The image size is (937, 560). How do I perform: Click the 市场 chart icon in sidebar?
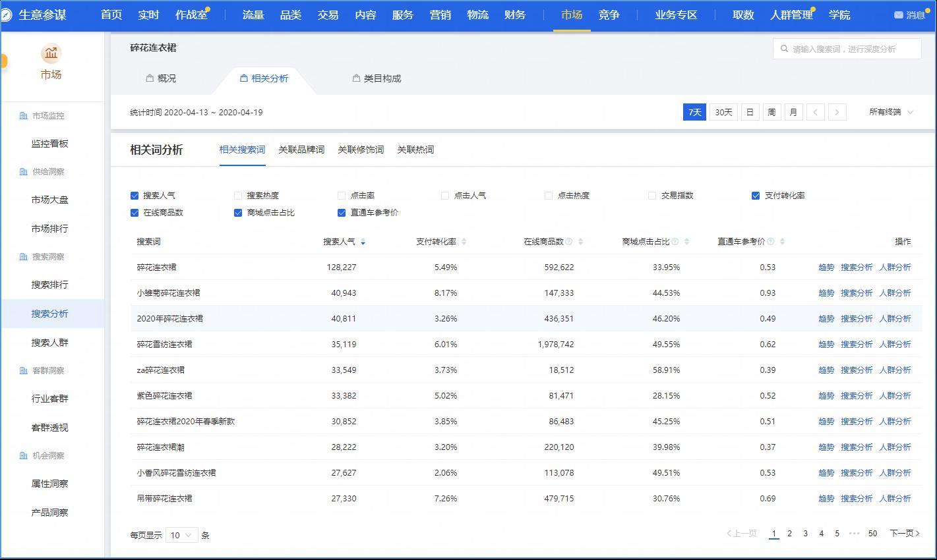[x=51, y=53]
